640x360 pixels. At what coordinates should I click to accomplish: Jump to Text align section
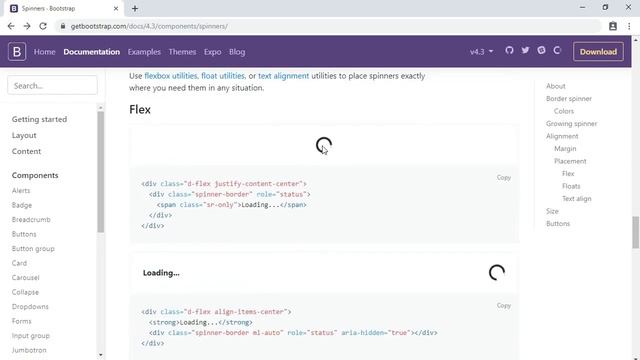tap(577, 199)
